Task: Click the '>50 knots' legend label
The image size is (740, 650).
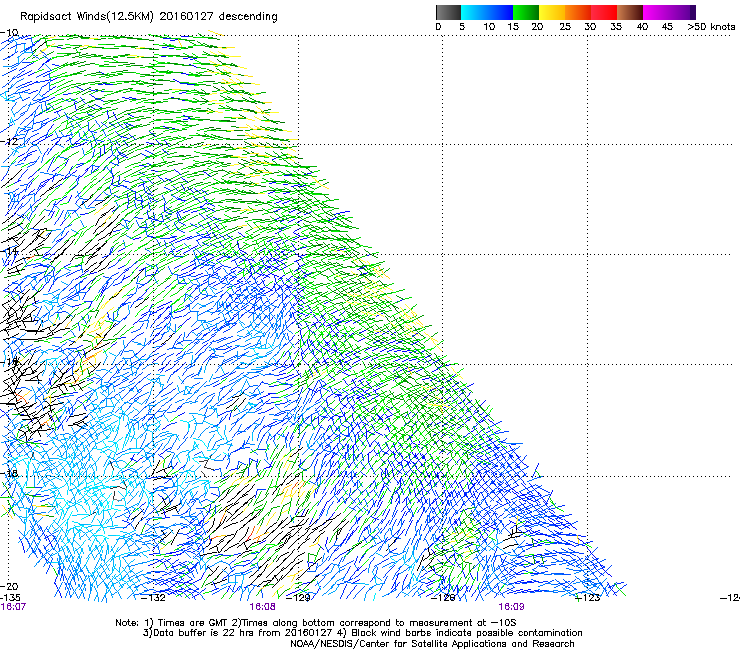Action: (711, 27)
